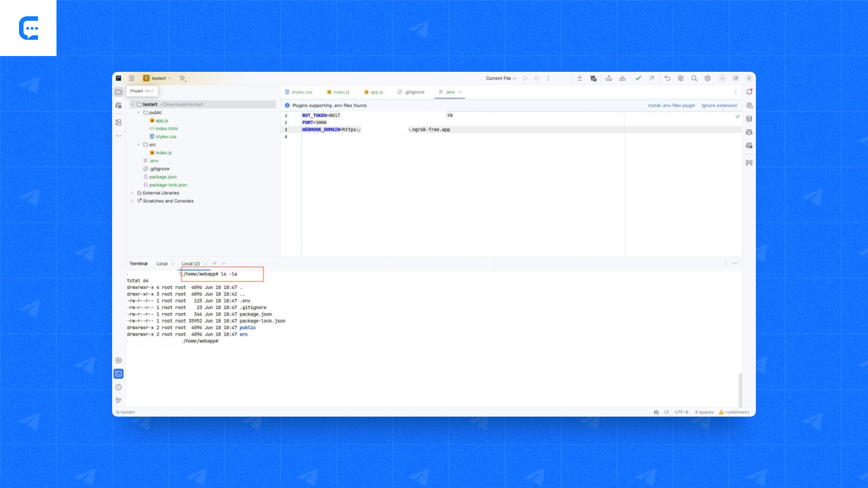Collapse the public folder in tree
This screenshot has height=488, width=868.
pos(139,113)
